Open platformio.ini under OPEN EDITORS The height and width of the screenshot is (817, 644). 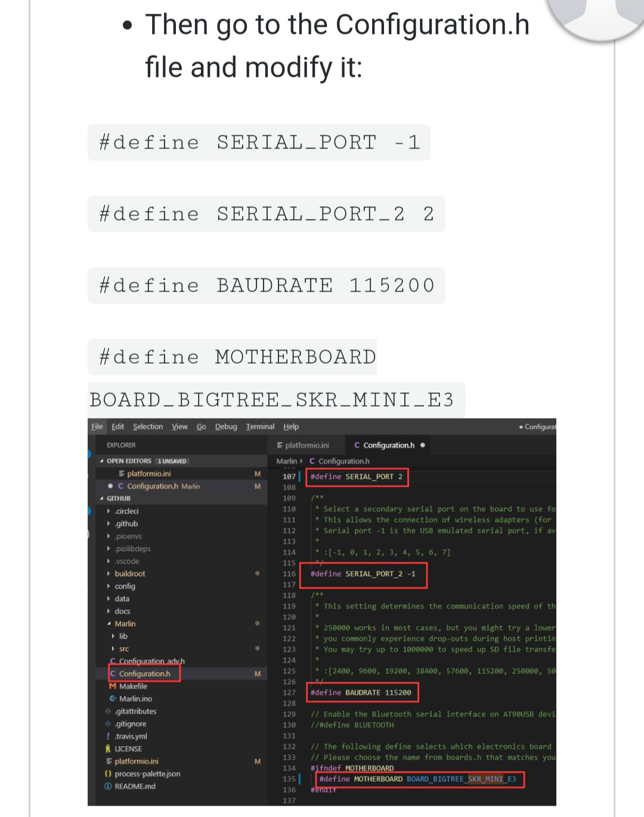pos(148,474)
